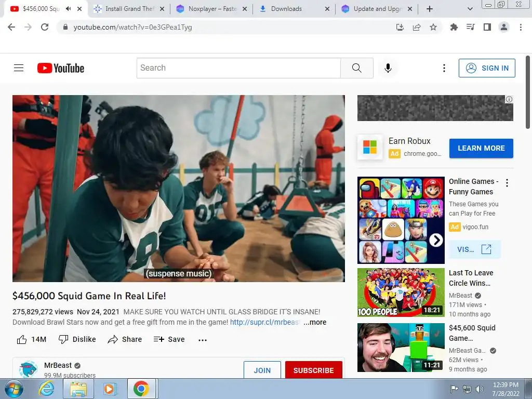Open the tab search dropdown arrow

(x=470, y=9)
